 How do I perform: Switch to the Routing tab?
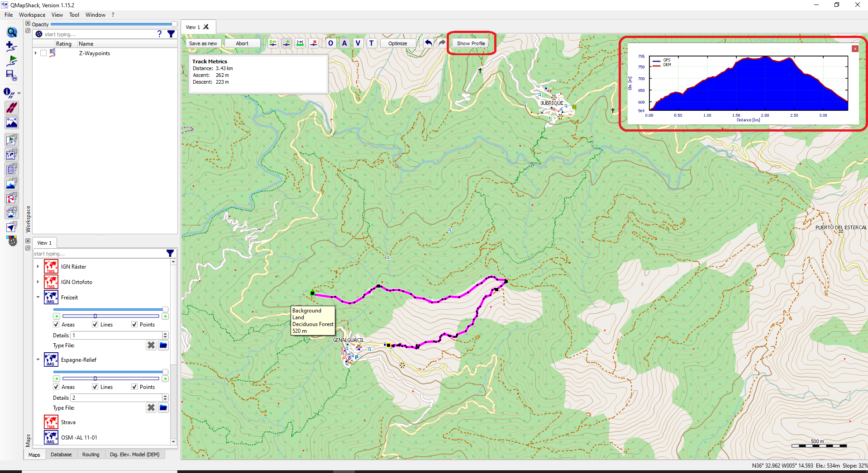[91, 454]
